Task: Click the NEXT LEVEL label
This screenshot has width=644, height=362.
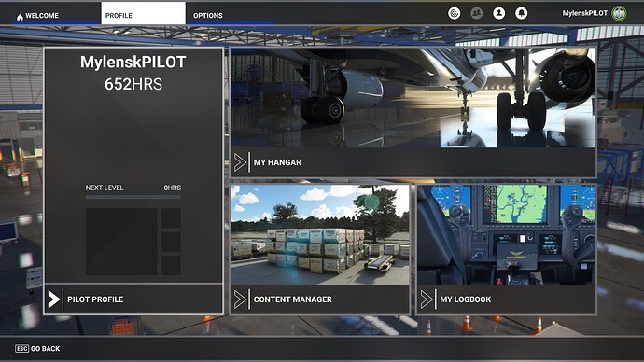Action: pos(105,188)
